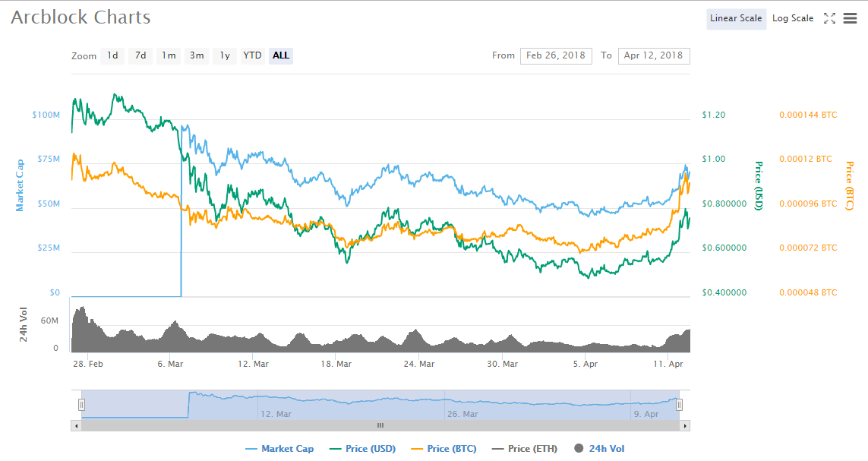Zoom chart to YTD
868x461 pixels.
252,55
